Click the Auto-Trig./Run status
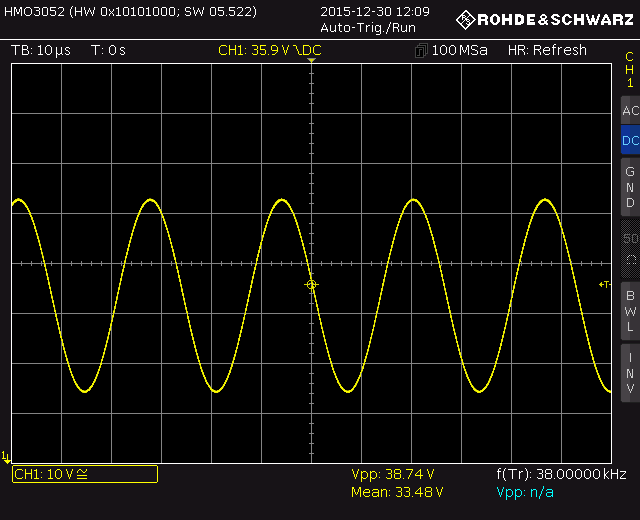The height and width of the screenshot is (520, 640). pos(361,27)
